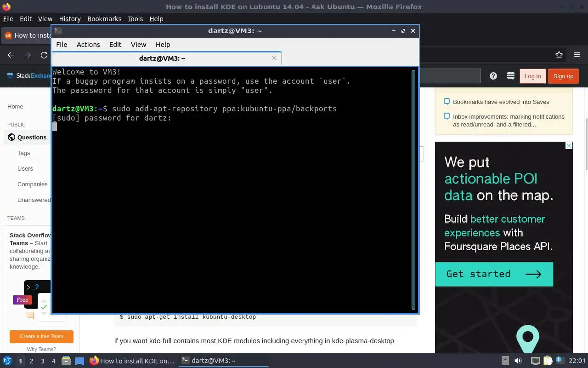Open the Stack Exchange sites switcher icon
Image resolution: width=588 pixels, height=368 pixels.
510,76
